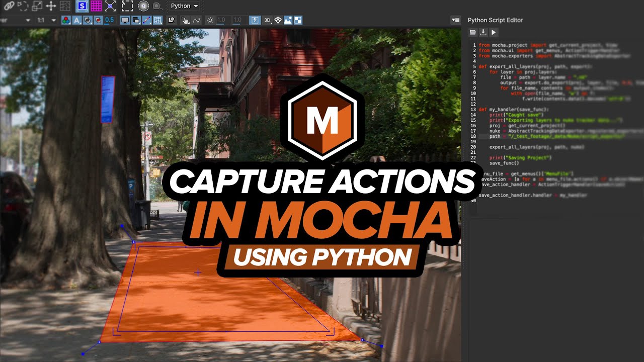Select the dashed rectangle area tool
The height and width of the screenshot is (362, 644).
click(x=127, y=6)
